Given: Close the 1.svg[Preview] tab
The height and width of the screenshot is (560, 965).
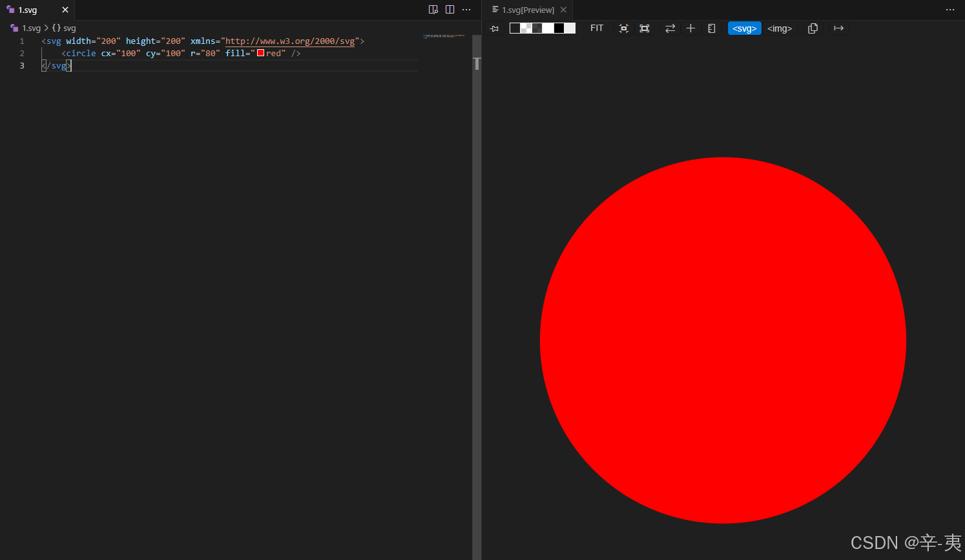Looking at the screenshot, I should coord(563,10).
